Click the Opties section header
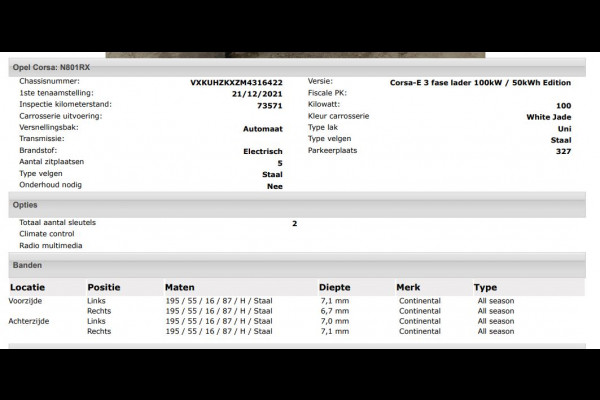The height and width of the screenshot is (400, 600). [x=297, y=205]
